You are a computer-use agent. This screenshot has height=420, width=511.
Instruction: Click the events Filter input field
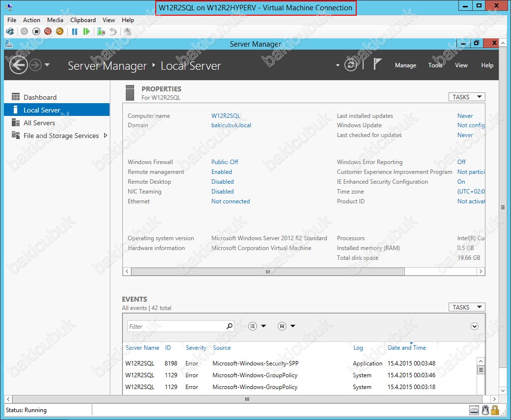pos(176,326)
